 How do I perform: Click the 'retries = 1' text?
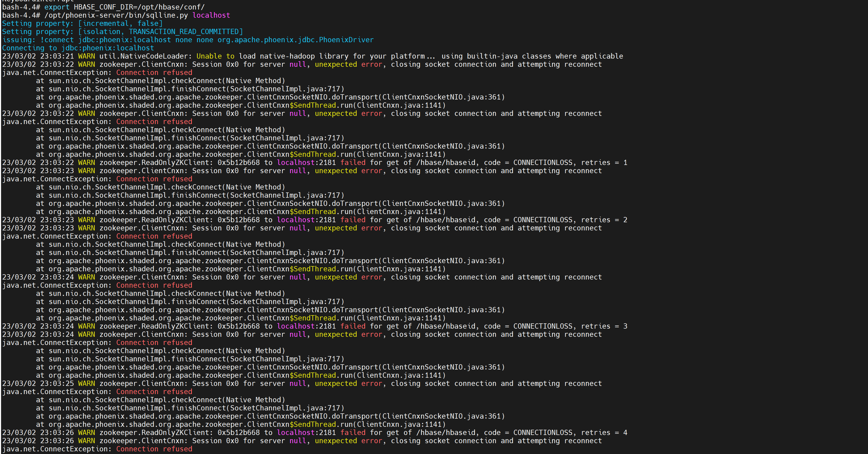[604, 163]
